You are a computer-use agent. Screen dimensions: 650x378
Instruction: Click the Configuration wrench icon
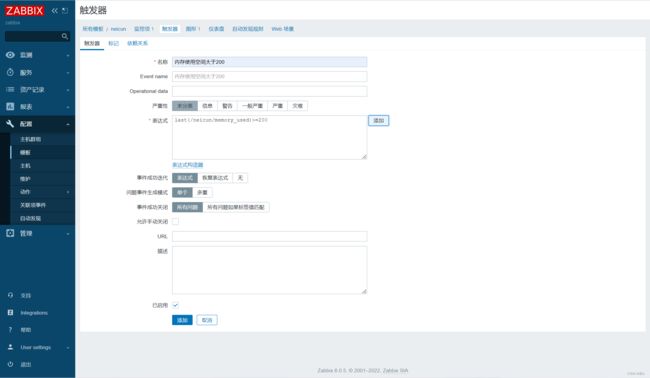pos(10,124)
